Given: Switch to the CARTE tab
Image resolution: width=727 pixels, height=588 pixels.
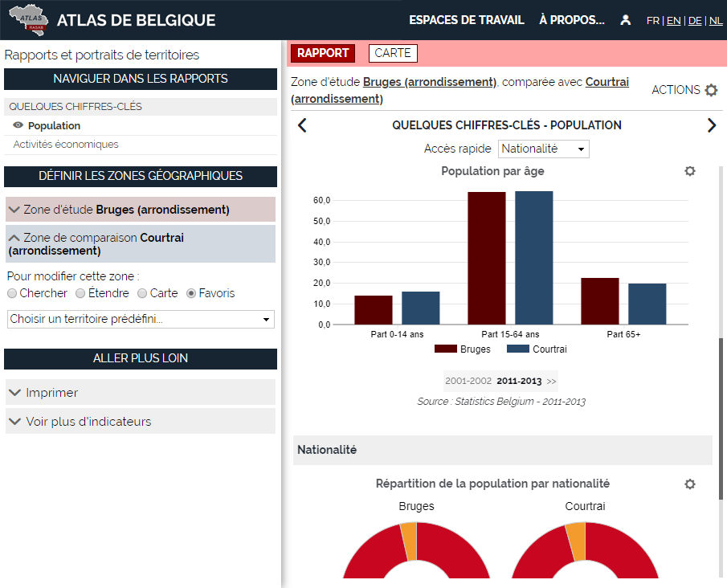Looking at the screenshot, I should tap(393, 53).
